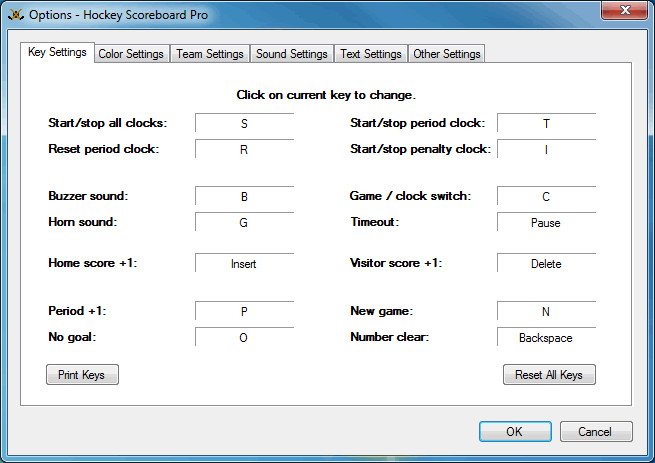Click the "No goal:" label
Image resolution: width=655 pixels, height=463 pixels.
point(72,337)
